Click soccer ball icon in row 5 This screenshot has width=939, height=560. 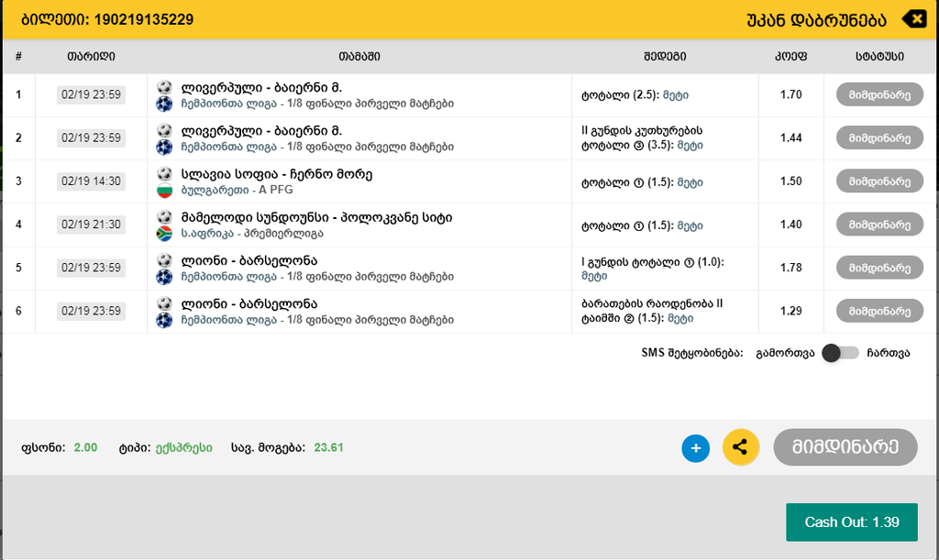click(164, 260)
